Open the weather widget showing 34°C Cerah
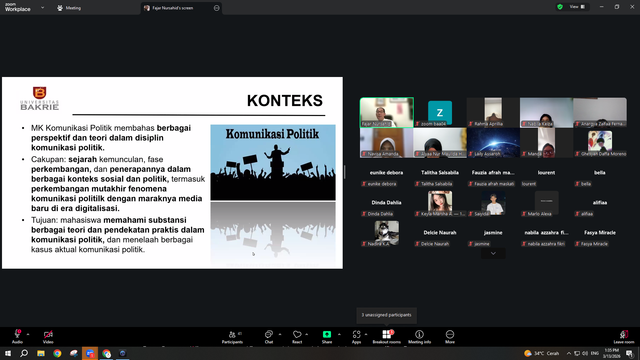 pyautogui.click(x=542, y=353)
